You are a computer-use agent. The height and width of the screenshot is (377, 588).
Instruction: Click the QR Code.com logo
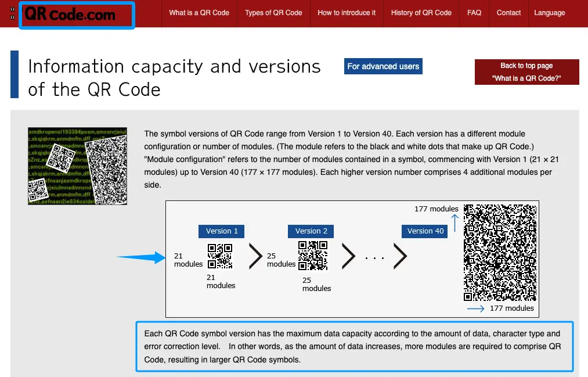[70, 15]
